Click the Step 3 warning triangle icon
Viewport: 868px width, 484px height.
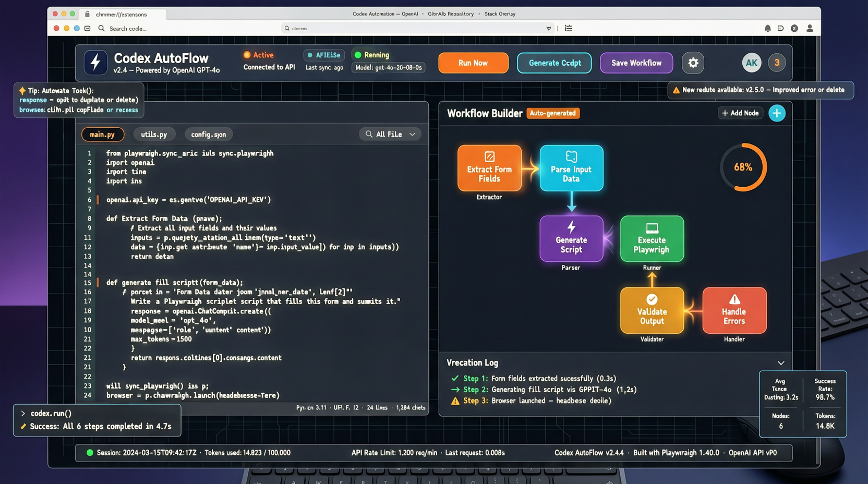455,401
